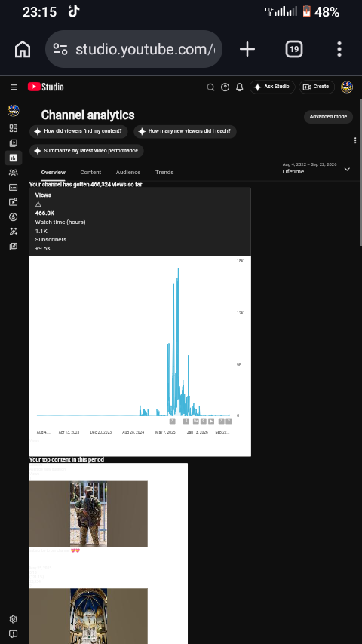Open the Dashboard sidebar icon
The image size is (362, 644).
coord(13,128)
